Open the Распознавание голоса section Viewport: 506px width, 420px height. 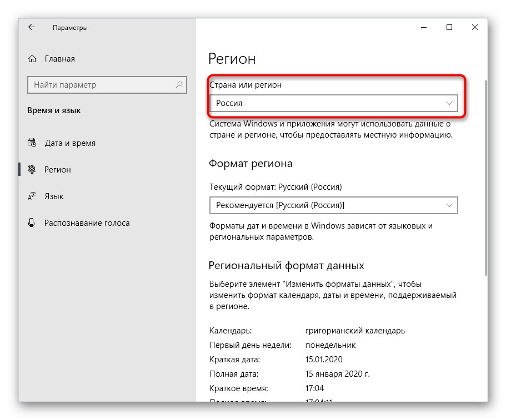pos(87,223)
